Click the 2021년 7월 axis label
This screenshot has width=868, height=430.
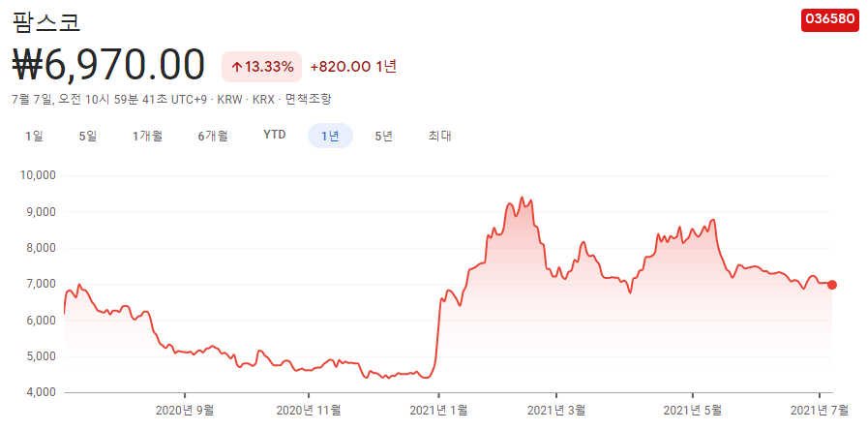coord(820,411)
